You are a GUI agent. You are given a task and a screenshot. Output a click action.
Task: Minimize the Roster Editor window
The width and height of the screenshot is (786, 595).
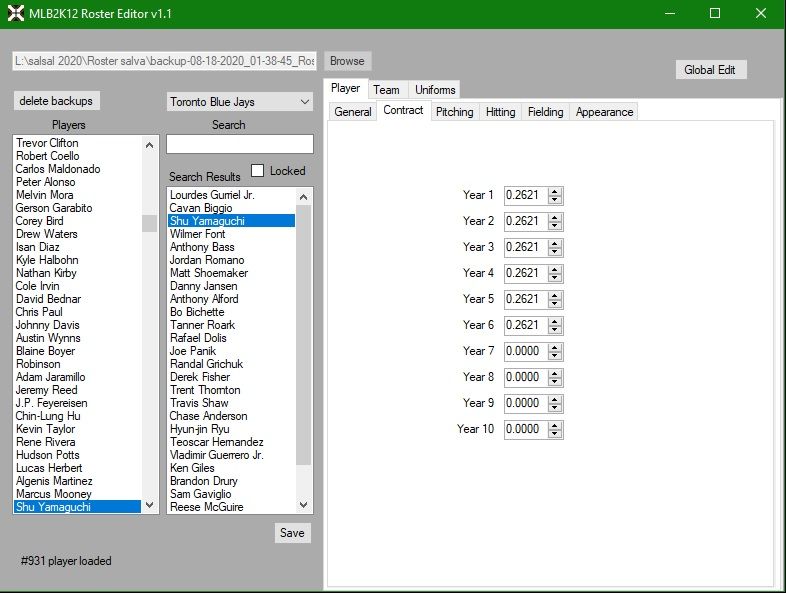(x=670, y=14)
